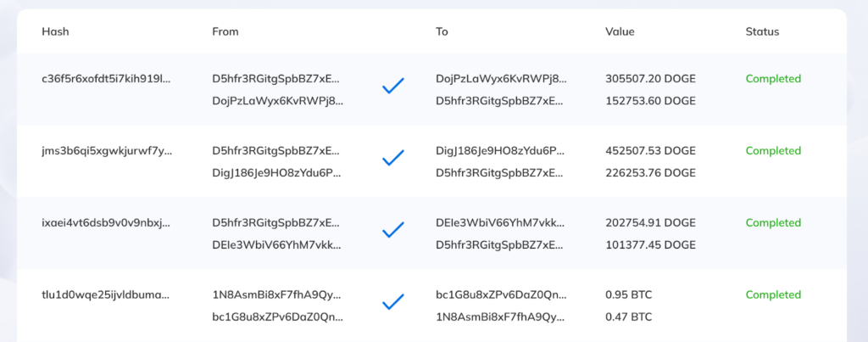
Task: Open DEIe3WbiV66YhM7vkk address in To column
Action: pyautogui.click(x=501, y=223)
